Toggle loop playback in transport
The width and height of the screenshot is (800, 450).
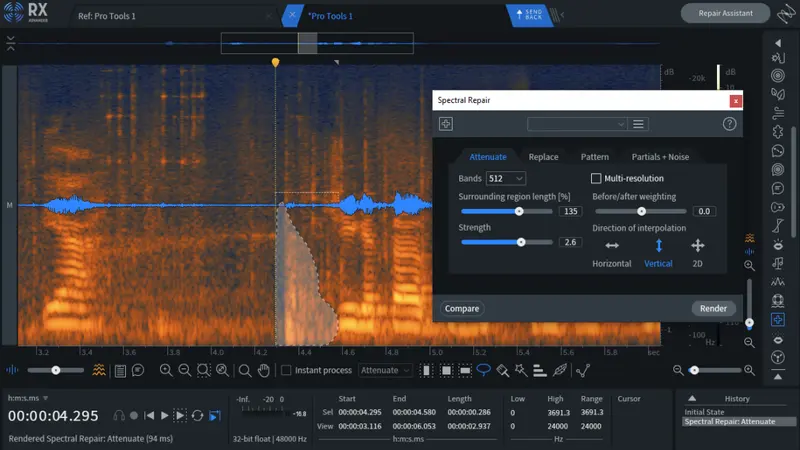[x=197, y=416]
